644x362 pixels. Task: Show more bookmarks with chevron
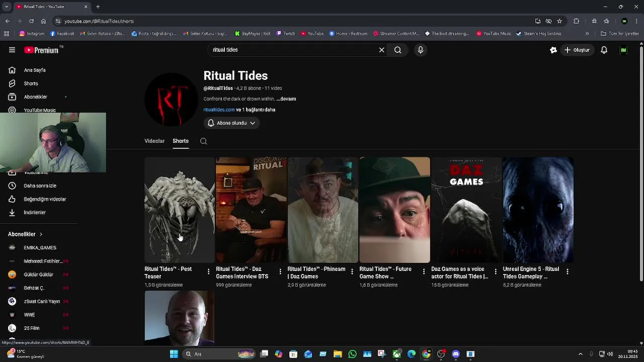(x=587, y=34)
